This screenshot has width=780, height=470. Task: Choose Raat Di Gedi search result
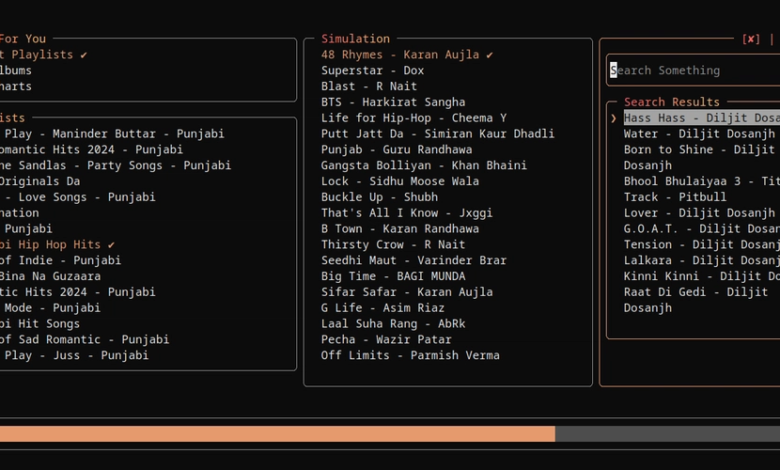click(x=695, y=300)
